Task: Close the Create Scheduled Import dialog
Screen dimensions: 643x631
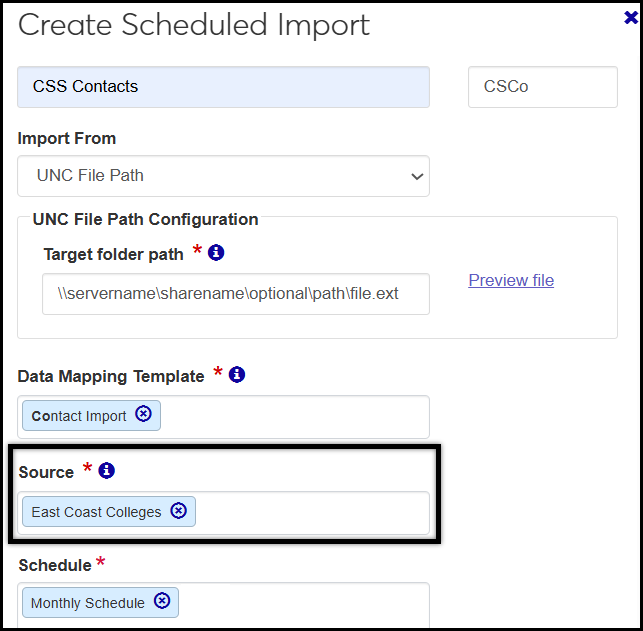Action: click(x=630, y=15)
